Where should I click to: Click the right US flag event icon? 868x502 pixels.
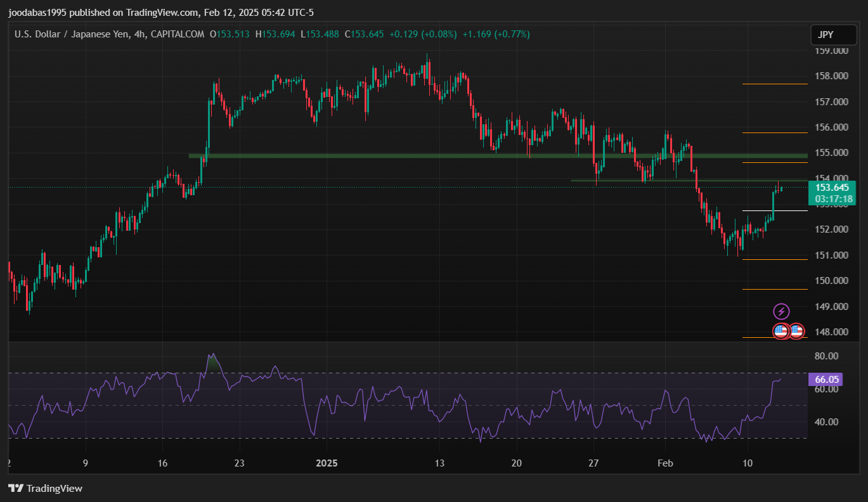point(796,331)
